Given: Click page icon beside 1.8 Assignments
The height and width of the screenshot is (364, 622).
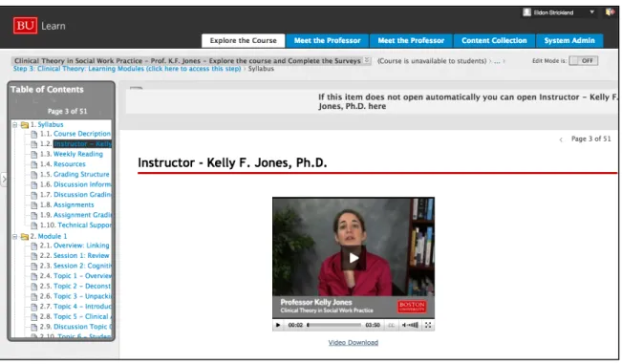Looking at the screenshot, I should pos(34,205).
